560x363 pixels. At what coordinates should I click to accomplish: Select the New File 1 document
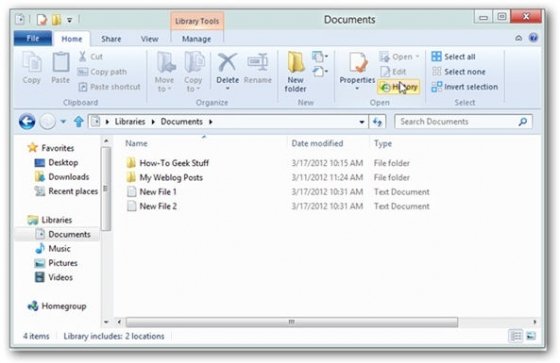pyautogui.click(x=152, y=192)
